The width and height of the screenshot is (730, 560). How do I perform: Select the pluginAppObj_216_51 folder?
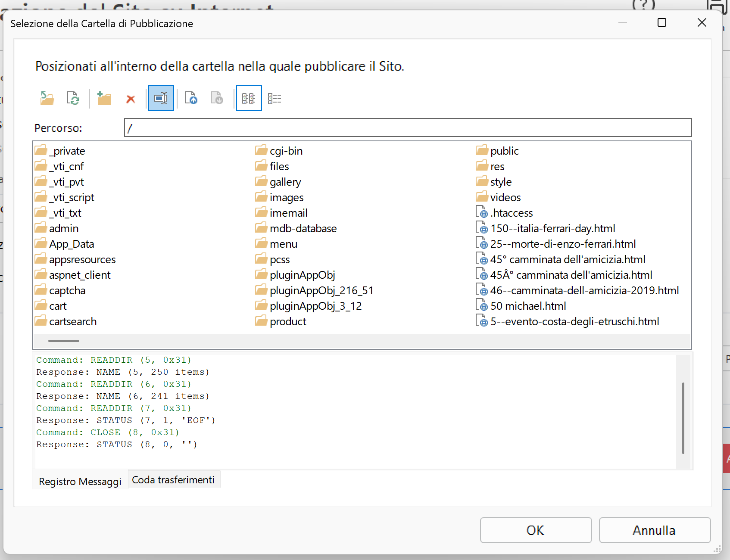(x=314, y=290)
